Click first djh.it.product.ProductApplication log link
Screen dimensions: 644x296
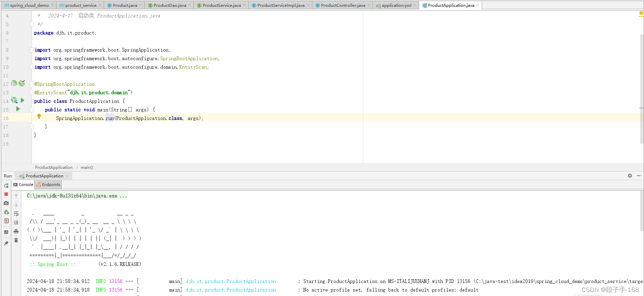[x=231, y=281]
